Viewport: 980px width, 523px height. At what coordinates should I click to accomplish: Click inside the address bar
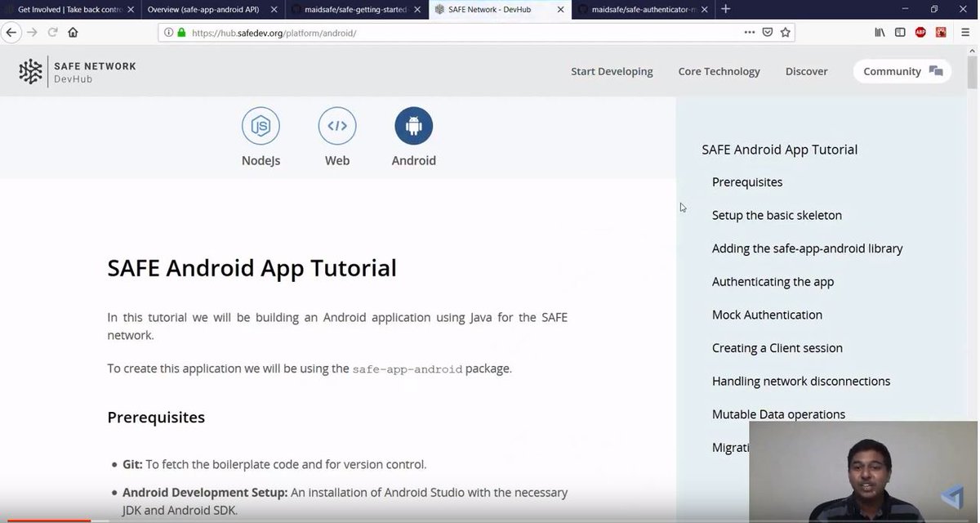point(408,33)
